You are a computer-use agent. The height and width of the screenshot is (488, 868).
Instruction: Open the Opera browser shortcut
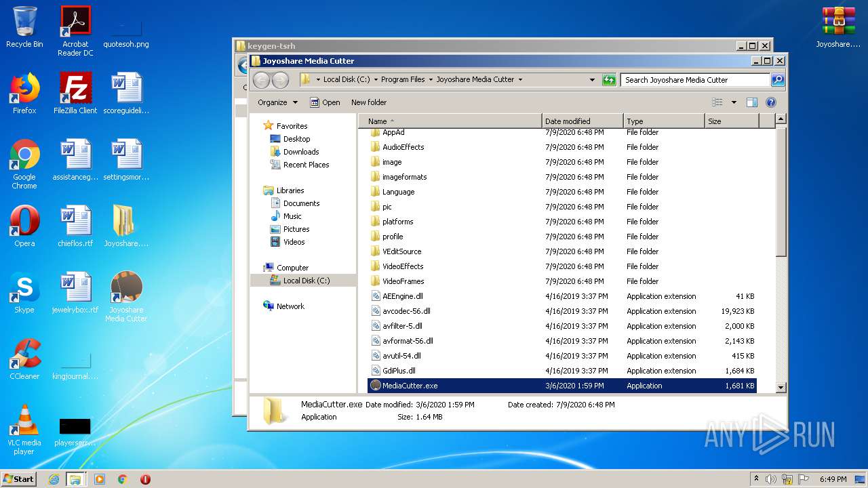point(24,226)
